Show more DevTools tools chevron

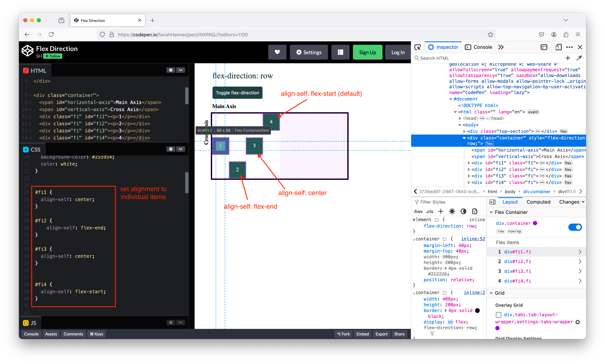[x=501, y=47]
